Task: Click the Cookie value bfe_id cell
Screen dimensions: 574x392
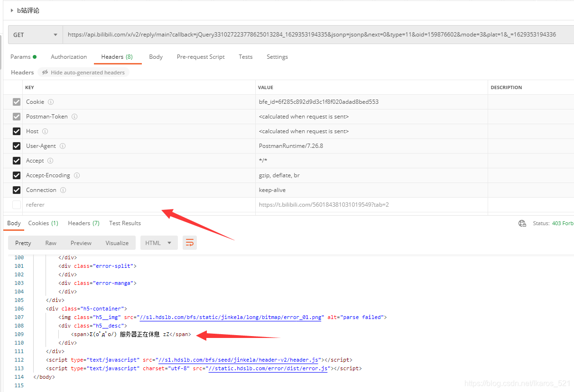Action: (x=371, y=102)
